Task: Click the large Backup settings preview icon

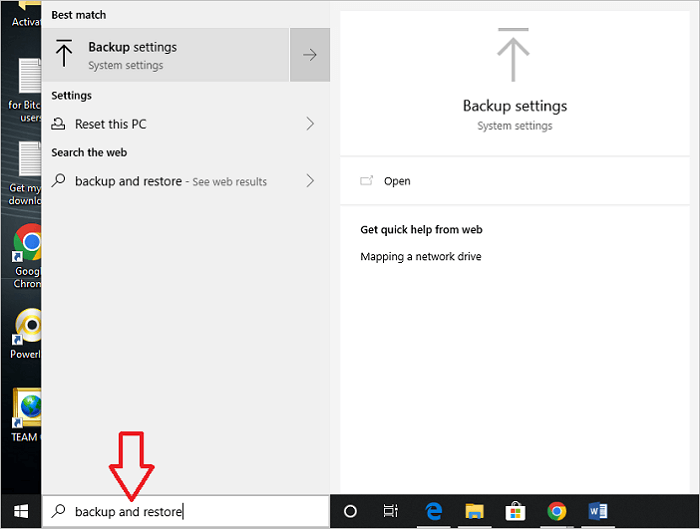Action: [514, 56]
